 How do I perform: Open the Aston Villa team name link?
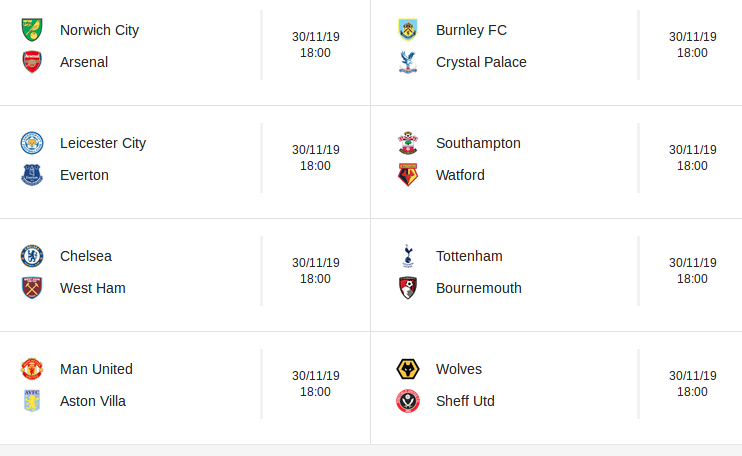pyautogui.click(x=93, y=401)
